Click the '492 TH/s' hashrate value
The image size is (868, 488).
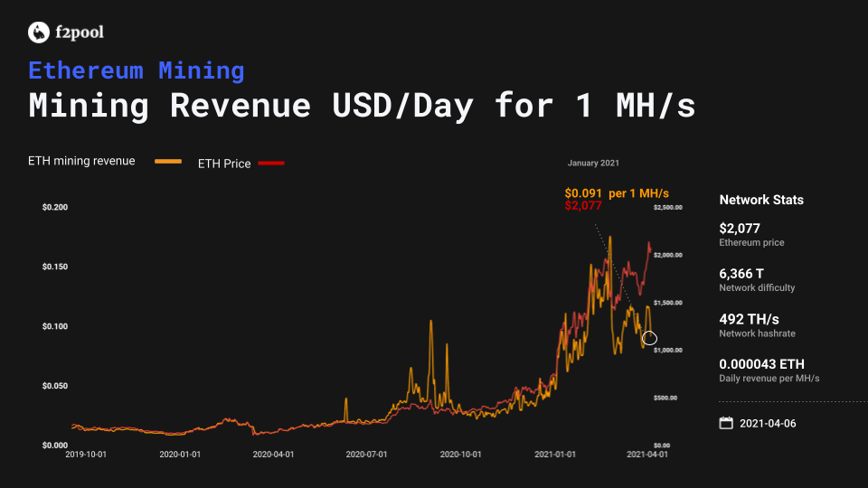(749, 319)
